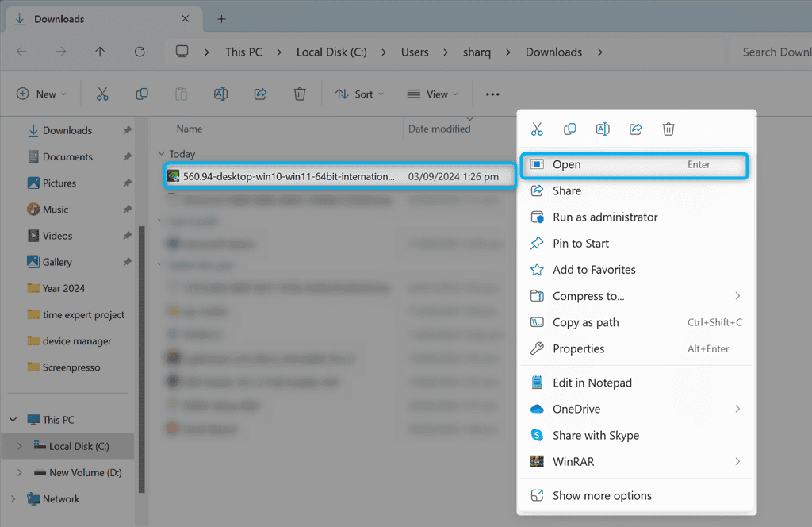Click the Share icon in the toolbar
812x527 pixels.
(x=260, y=94)
